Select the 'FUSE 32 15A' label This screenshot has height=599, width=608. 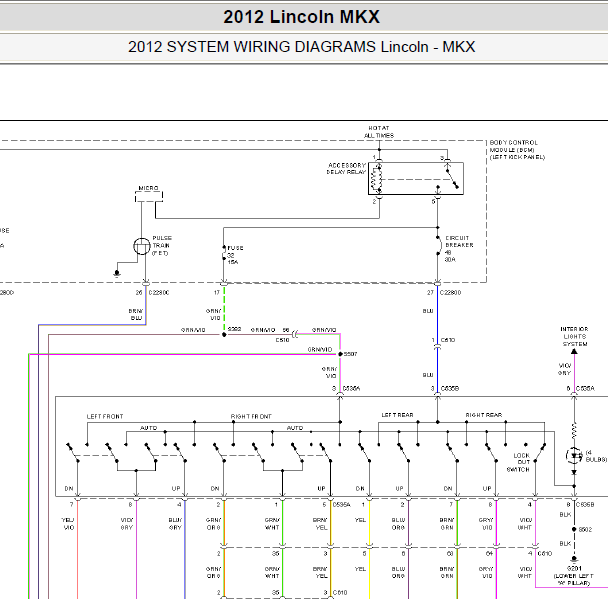point(235,255)
